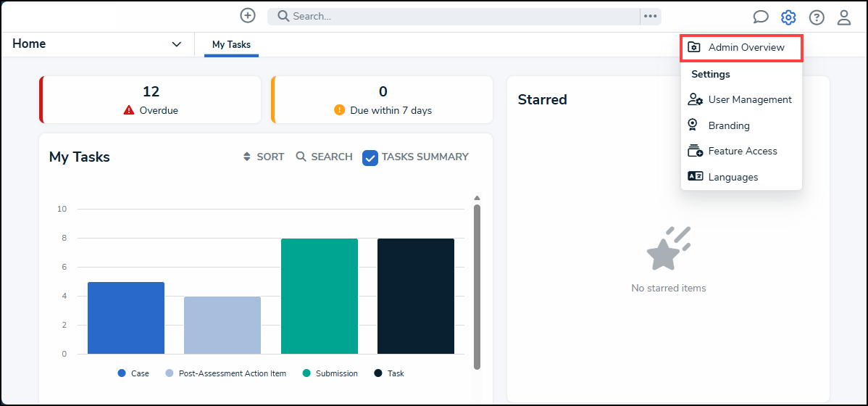Screen dimensions: 868x406
Task: Click the orange Due within 7 days icon
Action: [339, 110]
